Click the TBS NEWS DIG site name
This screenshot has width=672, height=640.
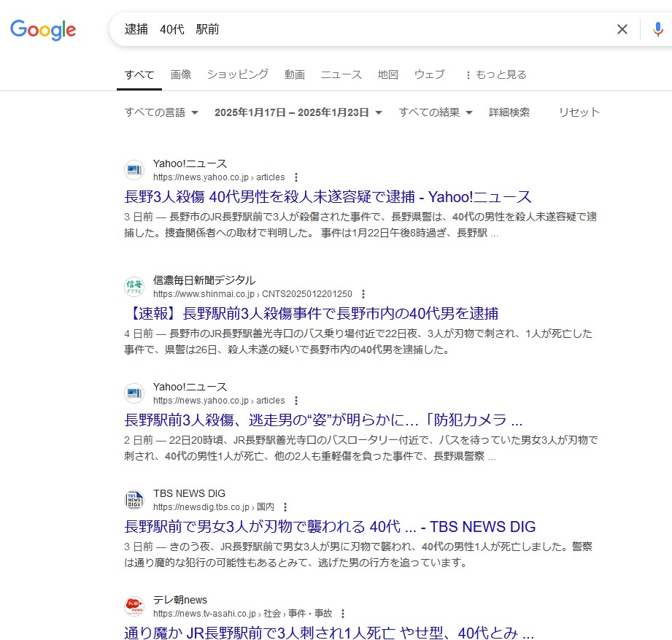(190, 493)
